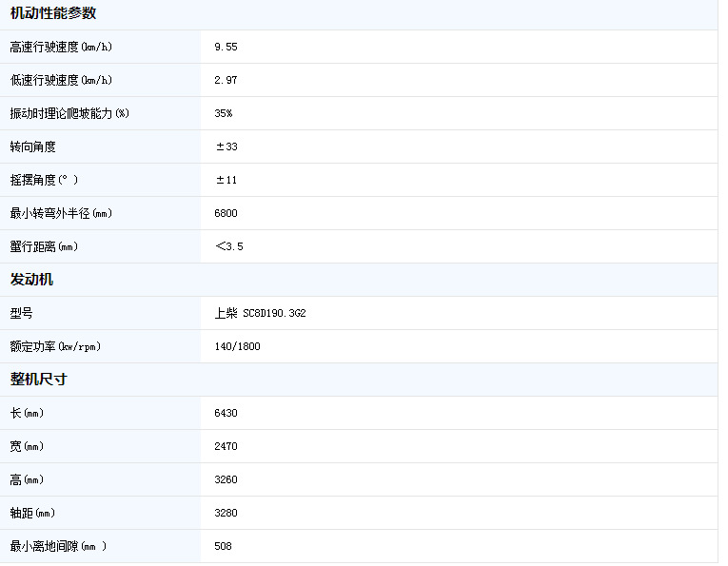Select the 高速行驶速度(km/h) label
This screenshot has width=728, height=566.
(x=61, y=47)
